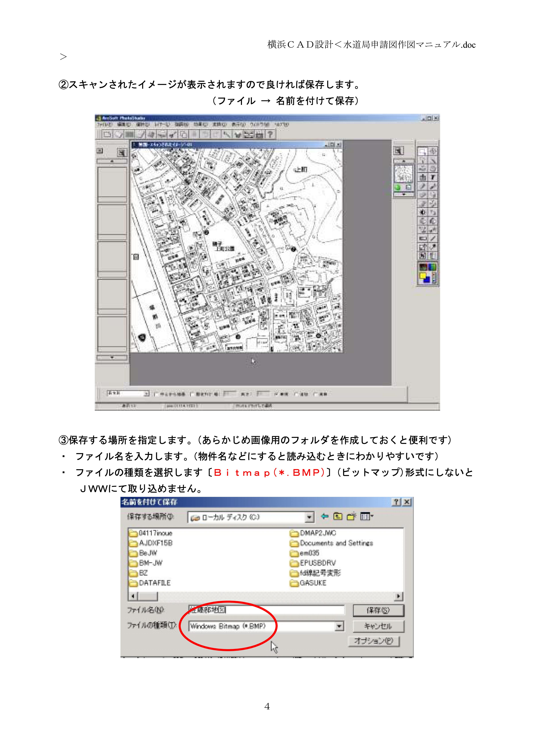Select the rectangle selection tool in PhotoStudio toolbox

pos(422,151)
